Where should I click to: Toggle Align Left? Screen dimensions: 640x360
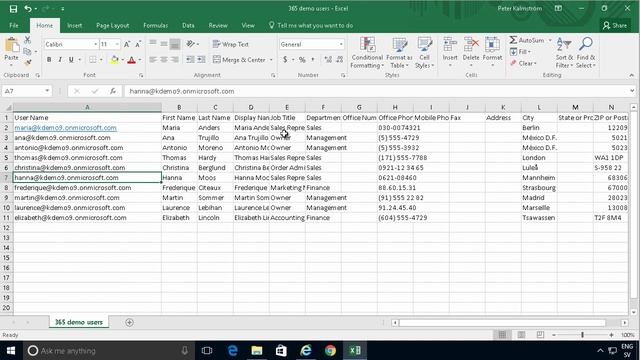153,60
